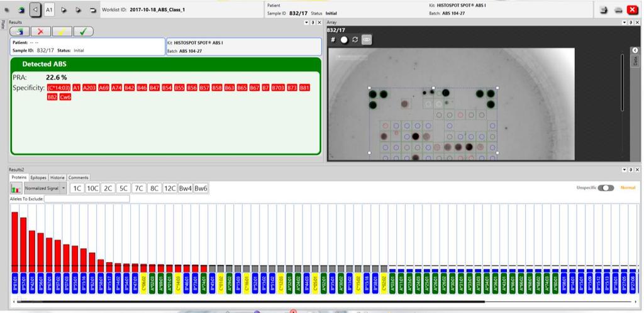
Task: Toggle the highlighted overlay icon in Array
Action: click(367, 40)
